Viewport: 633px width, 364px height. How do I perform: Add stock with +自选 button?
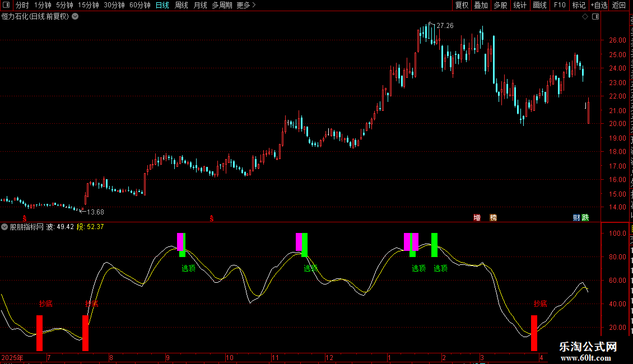coord(599,5)
